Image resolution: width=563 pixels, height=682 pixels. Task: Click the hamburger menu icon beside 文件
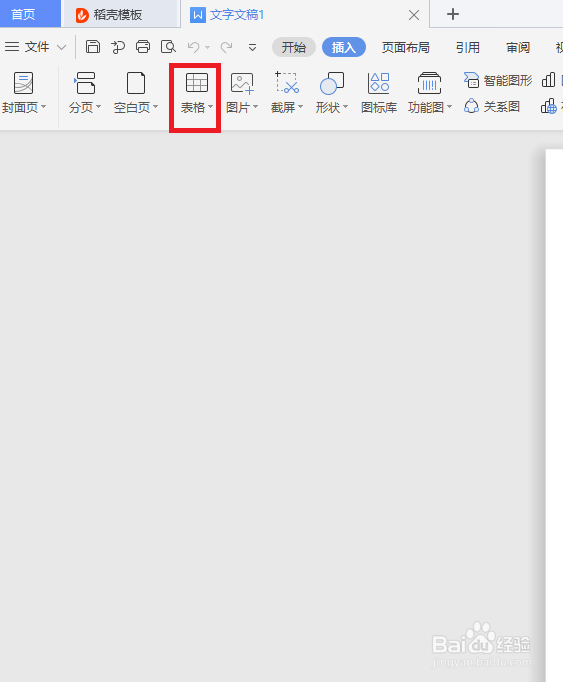pyautogui.click(x=12, y=47)
